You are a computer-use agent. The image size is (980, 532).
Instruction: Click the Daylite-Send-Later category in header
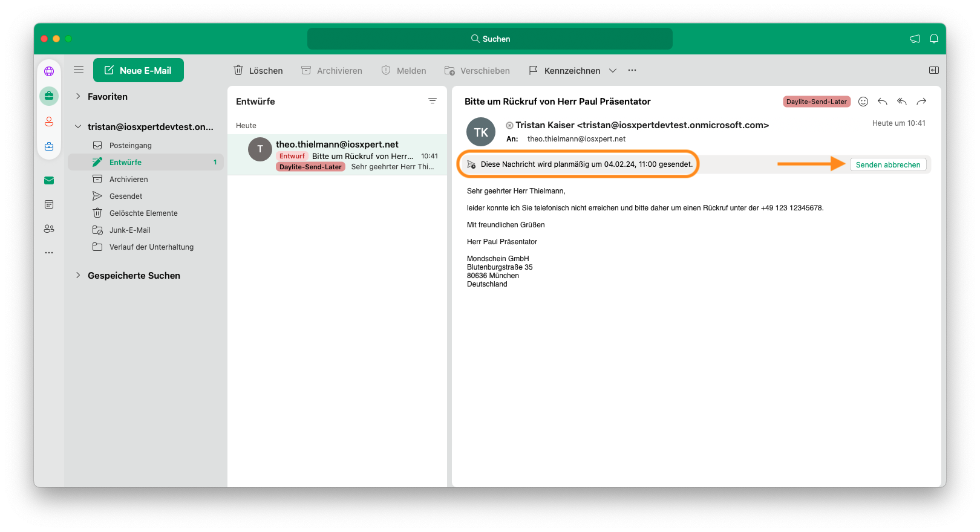(x=817, y=102)
